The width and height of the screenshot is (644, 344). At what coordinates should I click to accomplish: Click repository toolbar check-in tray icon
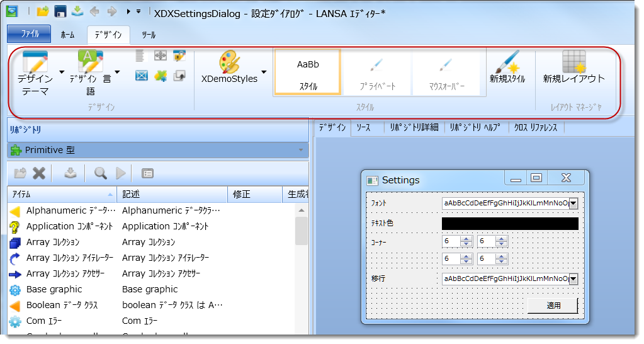[71, 173]
